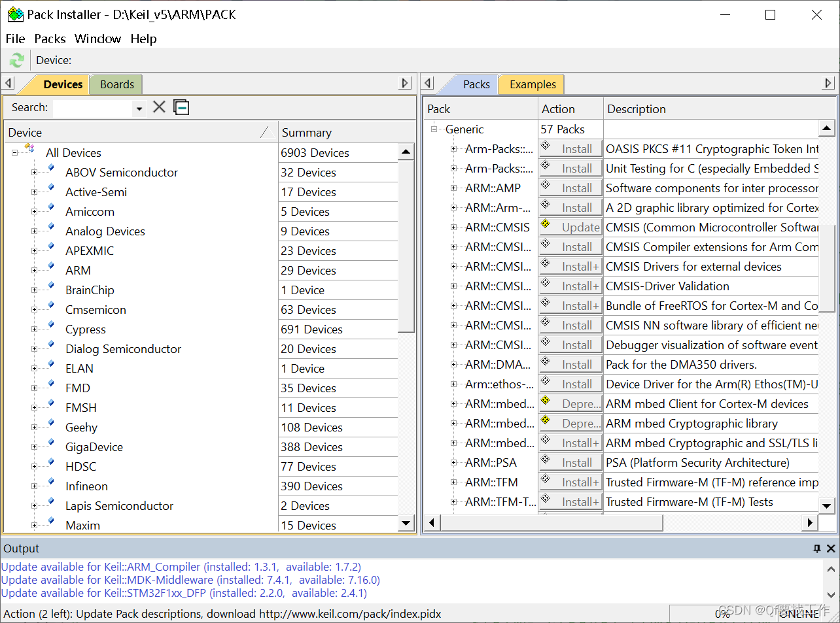Screen dimensions: 840x623
Task: Expand the ARM::PSA pack node
Action: pyautogui.click(x=453, y=463)
